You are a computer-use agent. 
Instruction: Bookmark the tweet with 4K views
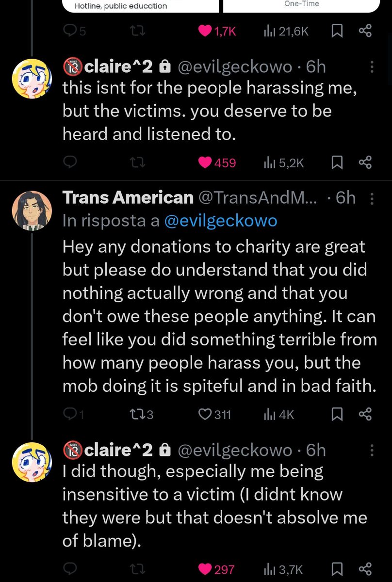337,414
